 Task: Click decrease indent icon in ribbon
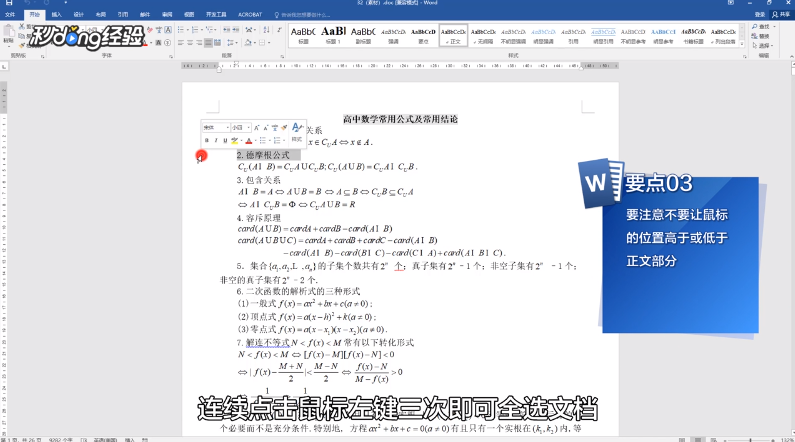click(227, 29)
